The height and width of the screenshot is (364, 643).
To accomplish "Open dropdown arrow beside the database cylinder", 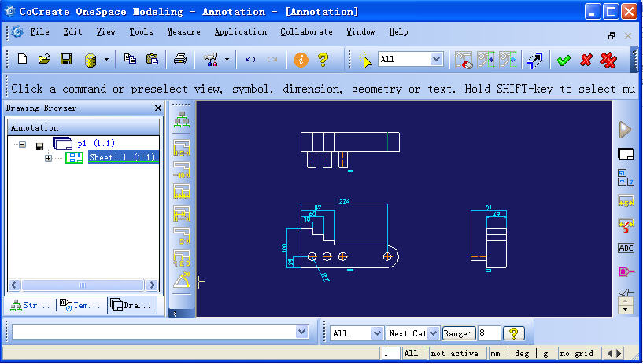I will point(106,60).
